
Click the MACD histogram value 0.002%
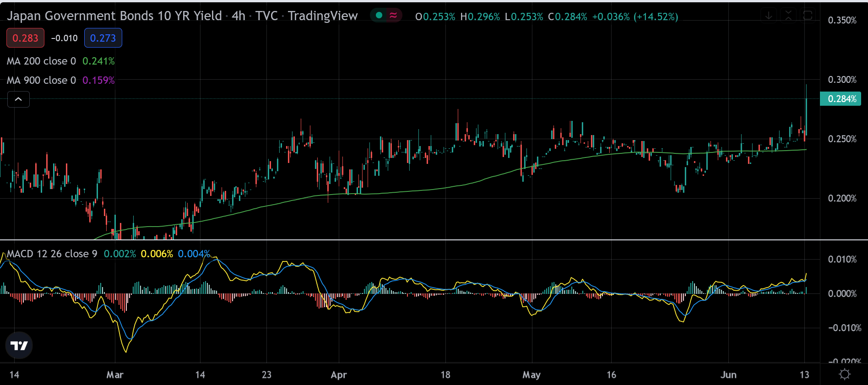tap(120, 254)
